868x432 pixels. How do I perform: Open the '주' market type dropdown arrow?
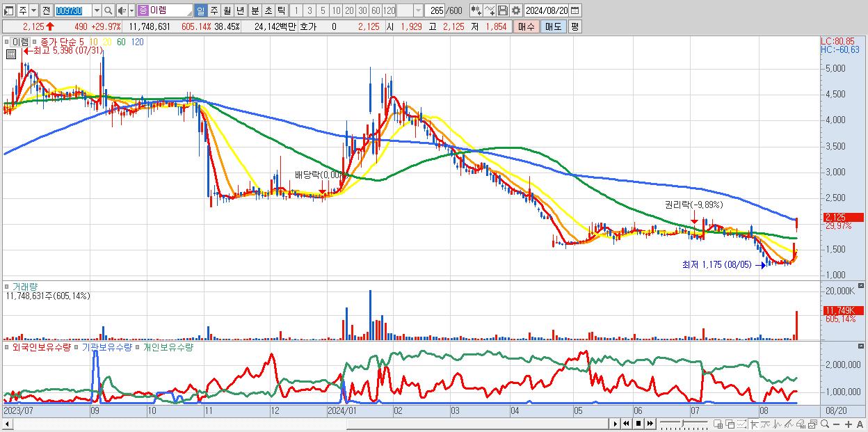(x=33, y=10)
